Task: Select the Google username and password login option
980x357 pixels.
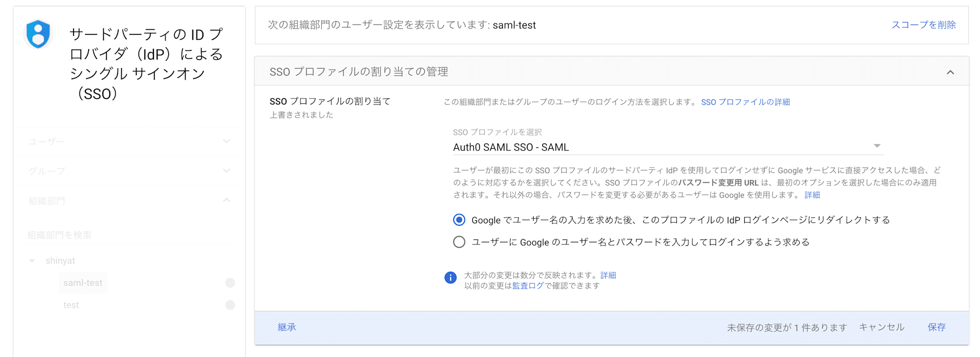Action: pos(459,242)
